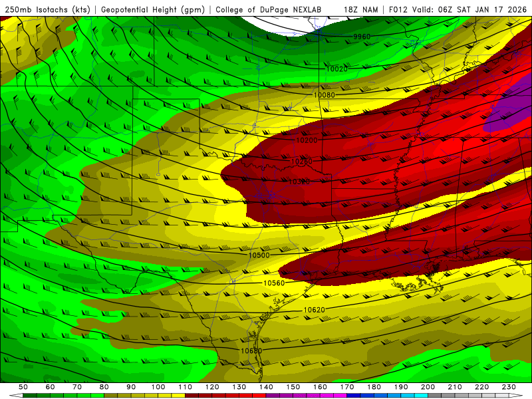Click the 140 value on the color scale
532x399 pixels.
[266, 387]
